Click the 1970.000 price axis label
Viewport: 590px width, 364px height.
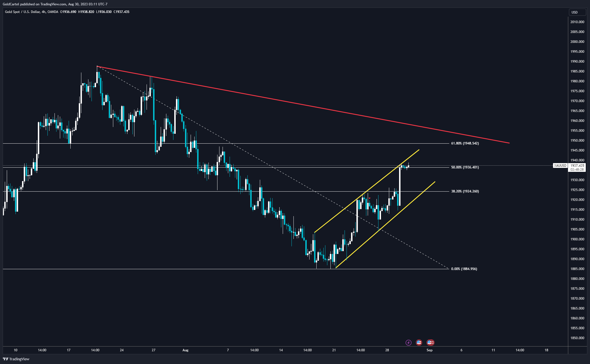pos(577,101)
